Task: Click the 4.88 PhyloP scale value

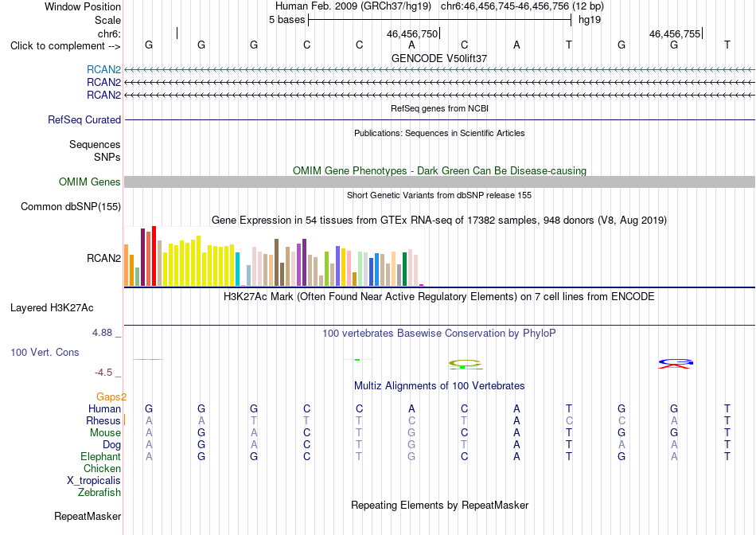Action: (103, 333)
